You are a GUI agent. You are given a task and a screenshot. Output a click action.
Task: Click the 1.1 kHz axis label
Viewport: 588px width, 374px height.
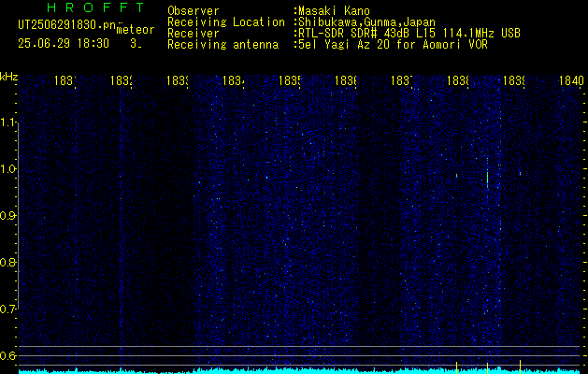(7, 122)
